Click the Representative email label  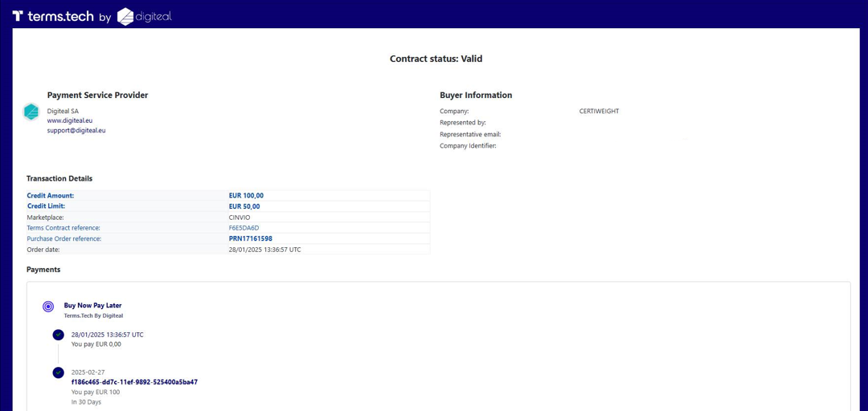pyautogui.click(x=470, y=134)
